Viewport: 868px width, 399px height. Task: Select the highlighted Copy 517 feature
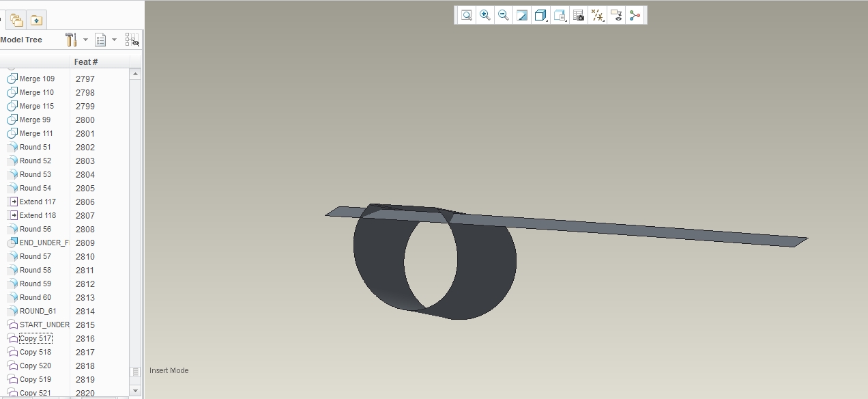pyautogui.click(x=35, y=338)
